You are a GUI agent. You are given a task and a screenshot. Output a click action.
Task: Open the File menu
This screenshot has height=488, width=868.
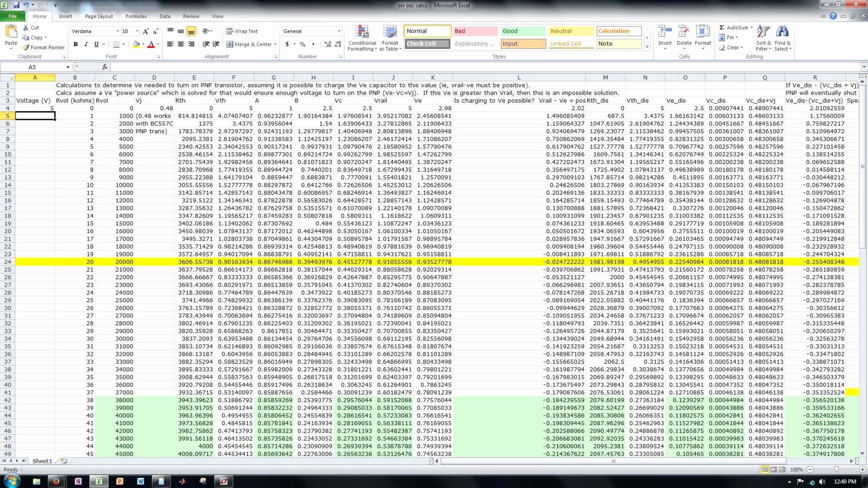pos(13,16)
